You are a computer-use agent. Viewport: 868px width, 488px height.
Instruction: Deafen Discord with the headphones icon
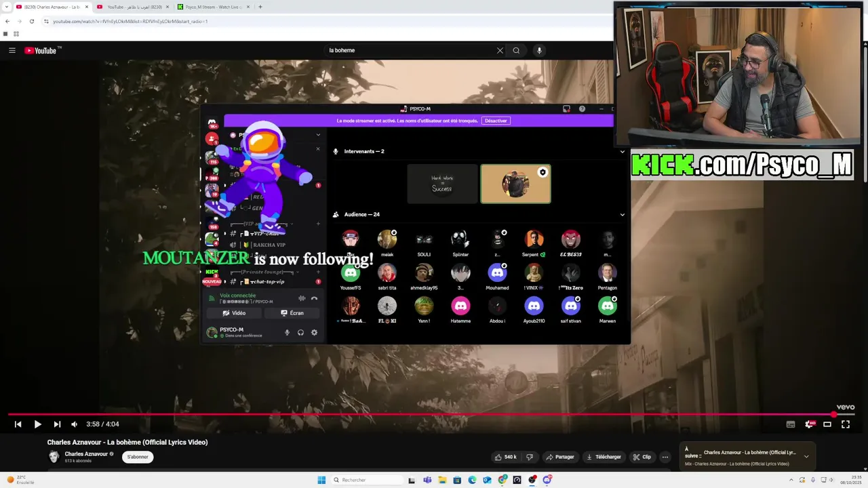(x=300, y=332)
